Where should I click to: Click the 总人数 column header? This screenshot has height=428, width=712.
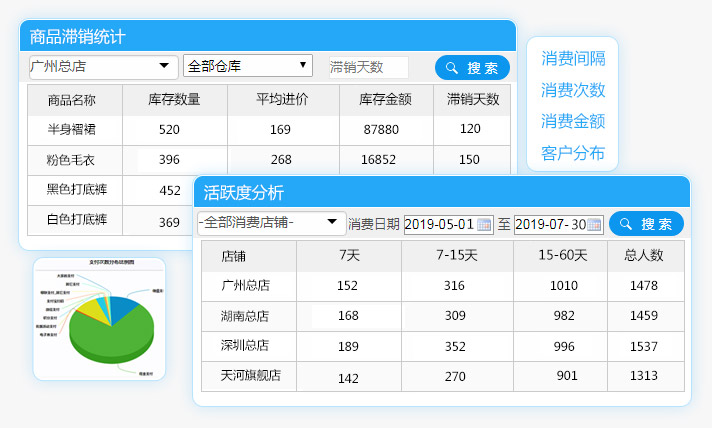644,255
